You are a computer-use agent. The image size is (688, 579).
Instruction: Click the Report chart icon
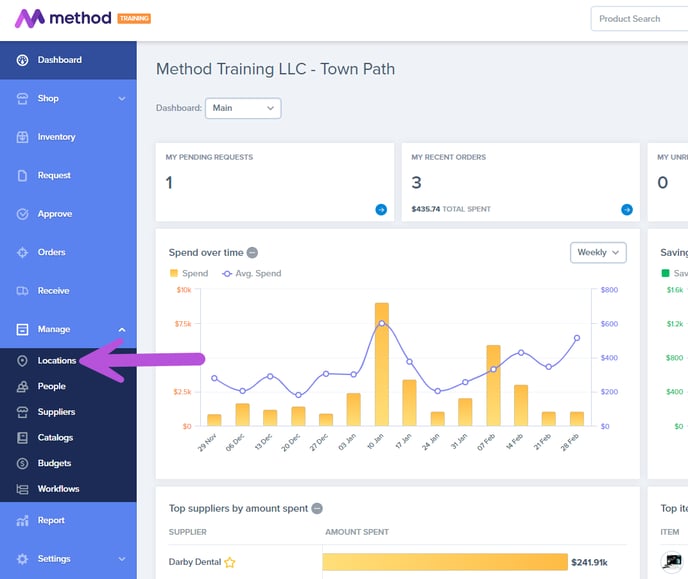[22, 521]
